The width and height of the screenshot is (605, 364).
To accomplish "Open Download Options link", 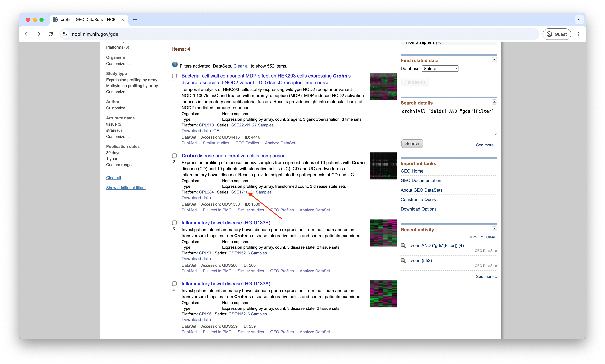I will point(419,209).
